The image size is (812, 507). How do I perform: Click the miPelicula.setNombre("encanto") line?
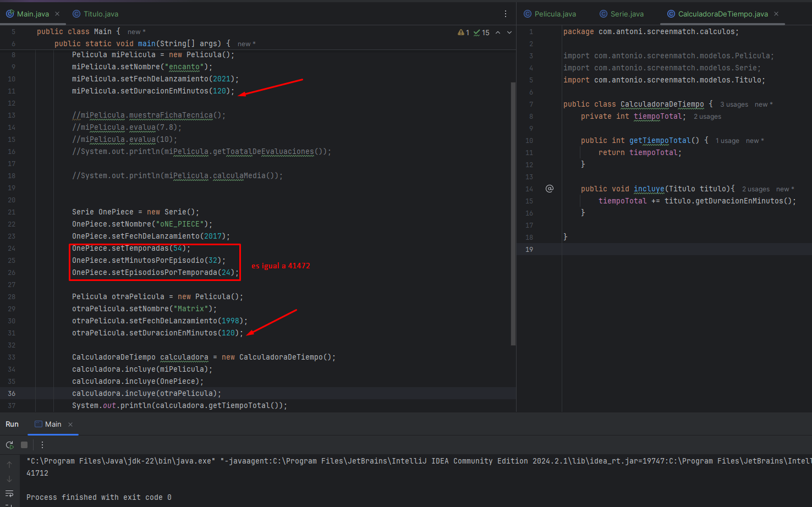[x=142, y=67]
